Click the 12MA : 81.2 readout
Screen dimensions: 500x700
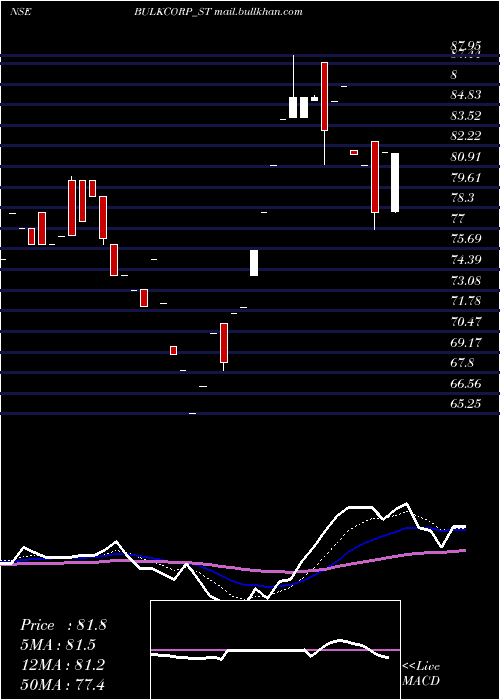pyautogui.click(x=62, y=665)
